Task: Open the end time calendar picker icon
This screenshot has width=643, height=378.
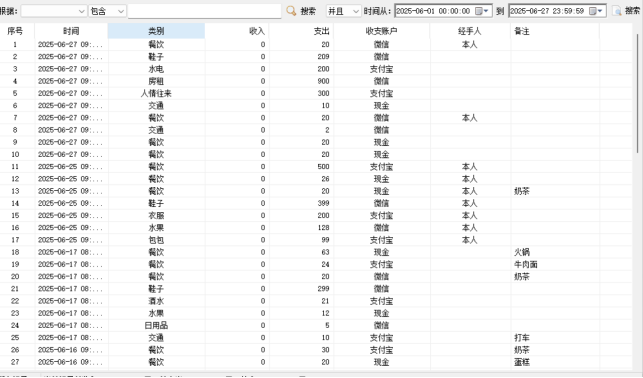Action: [595, 11]
